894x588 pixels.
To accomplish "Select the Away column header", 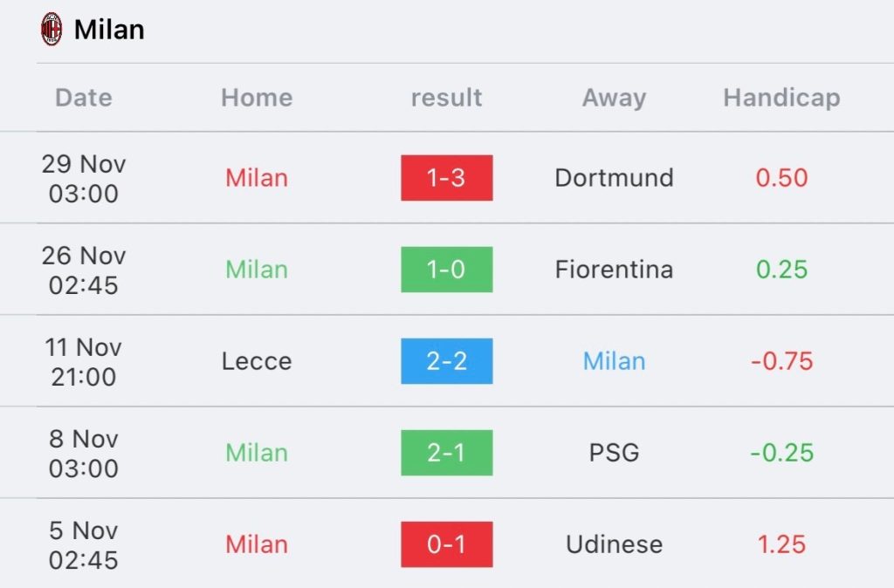I will tap(614, 98).
